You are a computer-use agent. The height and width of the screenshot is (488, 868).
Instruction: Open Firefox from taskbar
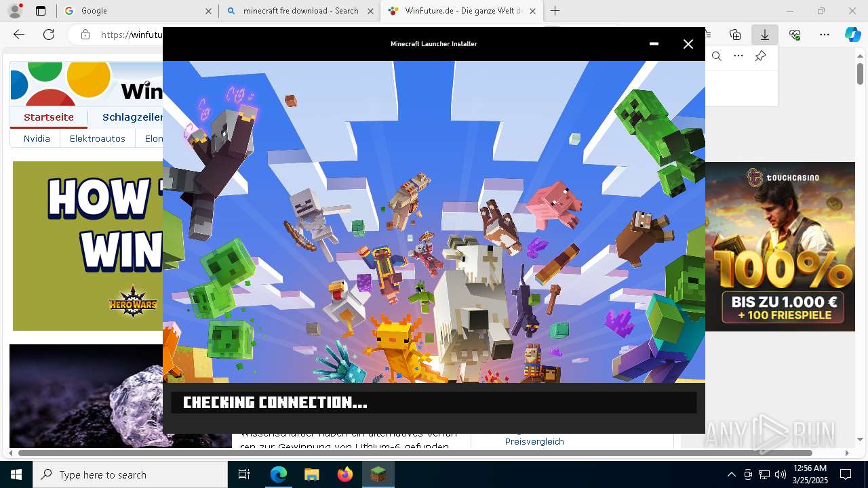(x=344, y=474)
